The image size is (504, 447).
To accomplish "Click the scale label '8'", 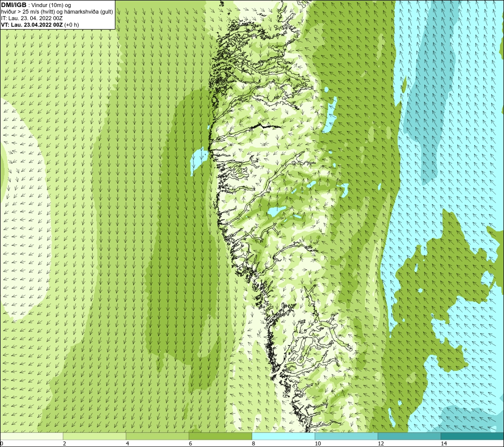I will click(254, 443).
